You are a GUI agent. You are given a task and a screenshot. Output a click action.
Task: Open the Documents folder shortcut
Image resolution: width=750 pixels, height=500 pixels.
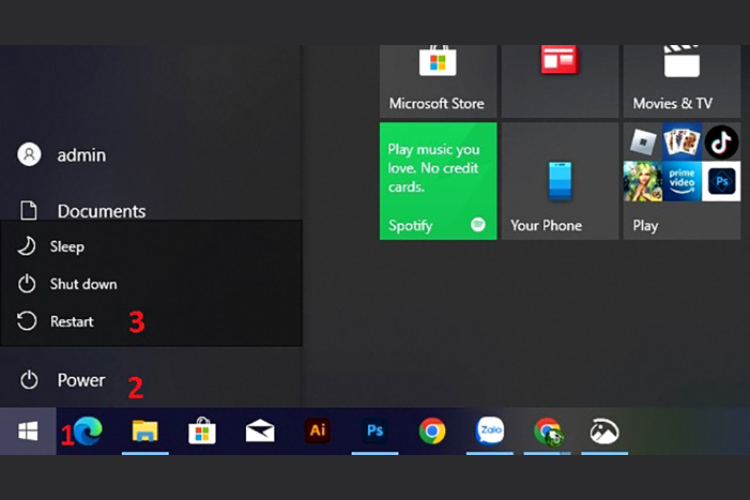[x=100, y=211]
